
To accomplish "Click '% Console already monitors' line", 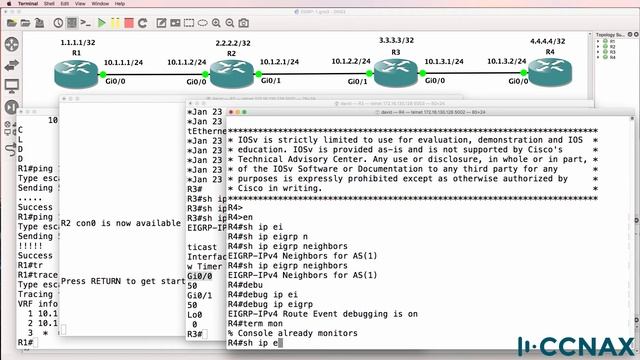I will pos(293,333).
